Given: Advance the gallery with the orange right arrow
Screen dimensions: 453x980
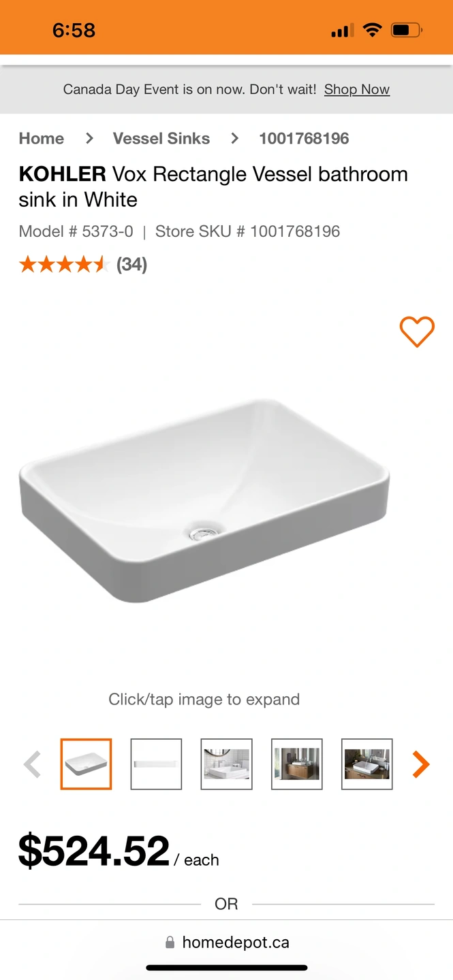Looking at the screenshot, I should [x=421, y=764].
